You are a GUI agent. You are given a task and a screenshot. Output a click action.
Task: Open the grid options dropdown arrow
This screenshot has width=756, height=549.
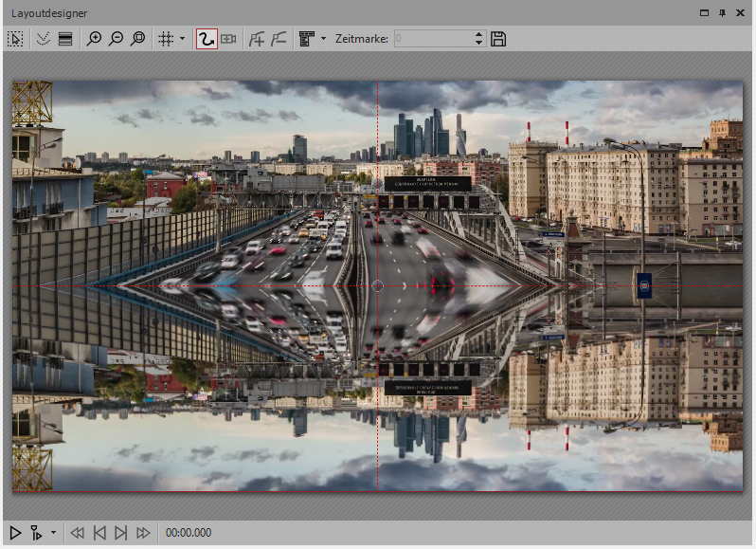(x=182, y=39)
